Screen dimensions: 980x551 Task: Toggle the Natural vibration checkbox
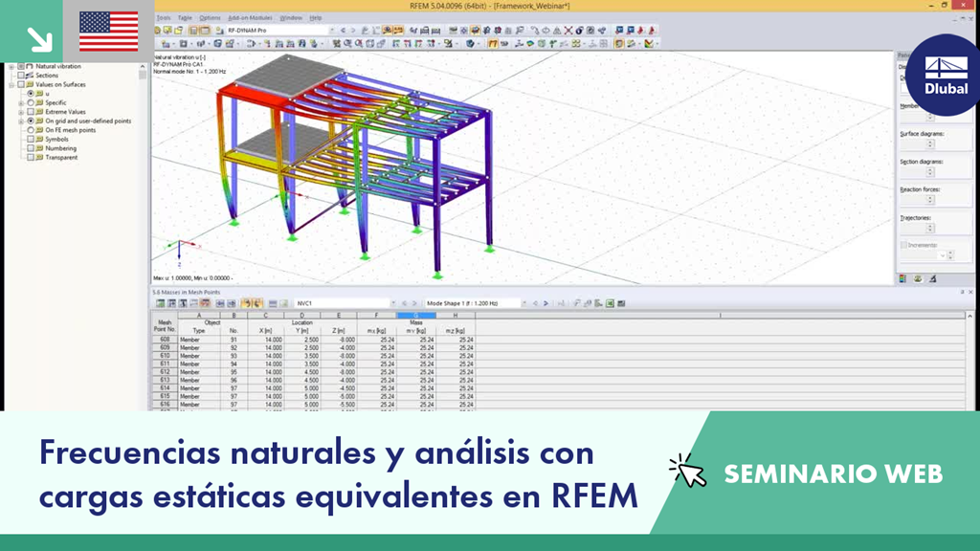(21, 66)
